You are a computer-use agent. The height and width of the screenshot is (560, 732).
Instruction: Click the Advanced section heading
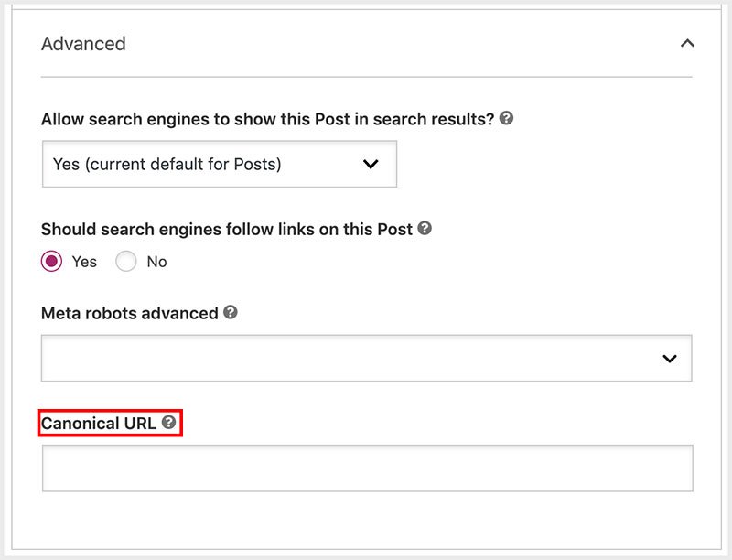(x=83, y=44)
